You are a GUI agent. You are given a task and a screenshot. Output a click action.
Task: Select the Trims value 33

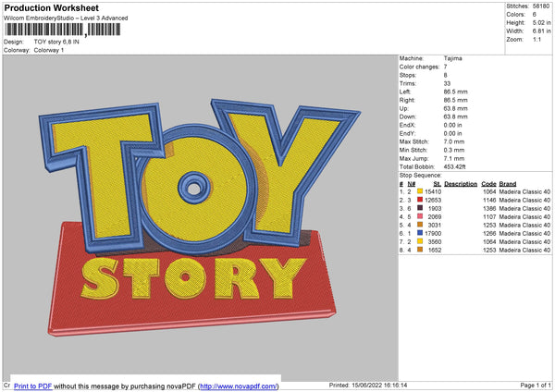pyautogui.click(x=447, y=83)
